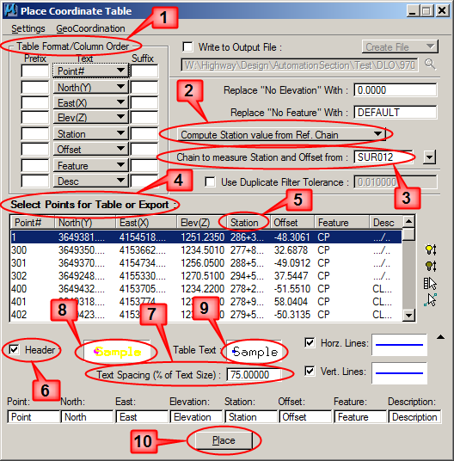
Task: Click the Suffix field for Station row
Action: coord(144,134)
